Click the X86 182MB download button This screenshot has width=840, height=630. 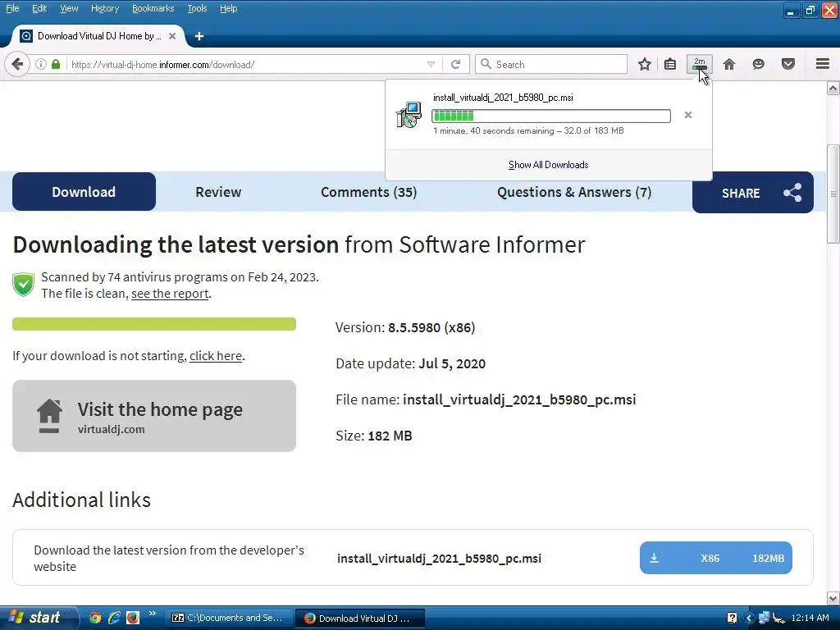tap(715, 558)
